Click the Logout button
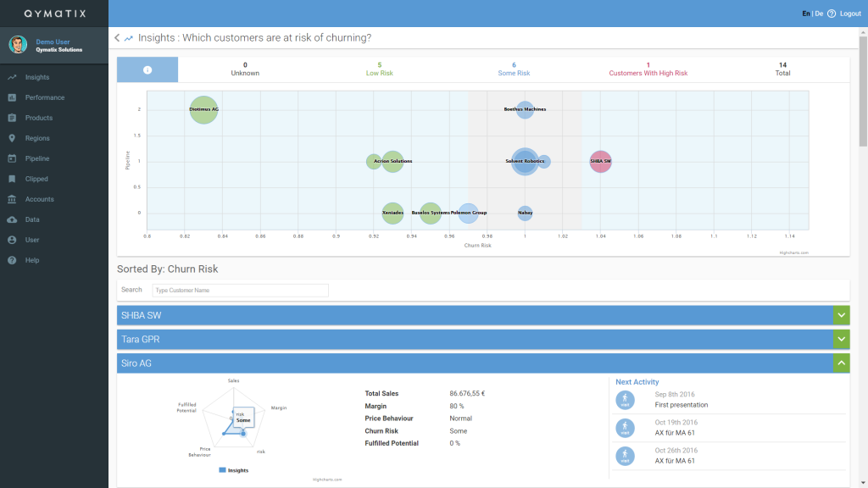Viewport: 868px width, 488px height. point(849,13)
